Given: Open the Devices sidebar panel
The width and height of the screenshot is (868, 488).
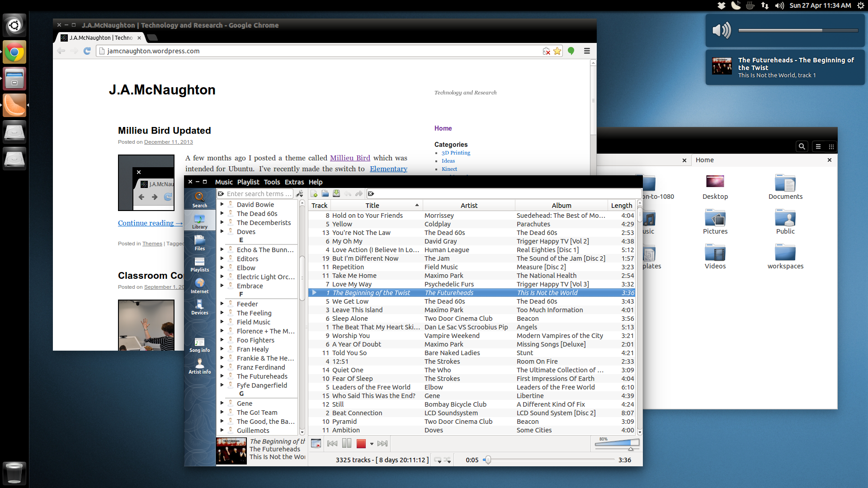Looking at the screenshot, I should pos(199,307).
